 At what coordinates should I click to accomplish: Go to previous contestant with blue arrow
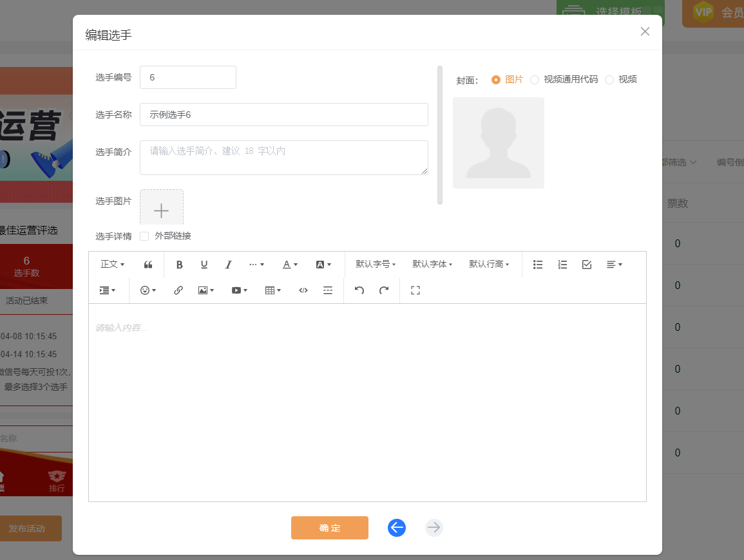tap(397, 528)
